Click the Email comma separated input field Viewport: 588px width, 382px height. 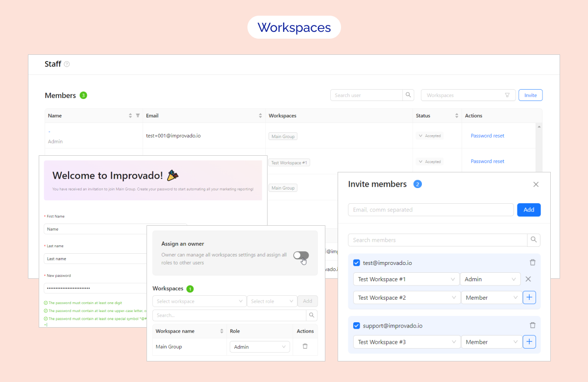tap(431, 210)
